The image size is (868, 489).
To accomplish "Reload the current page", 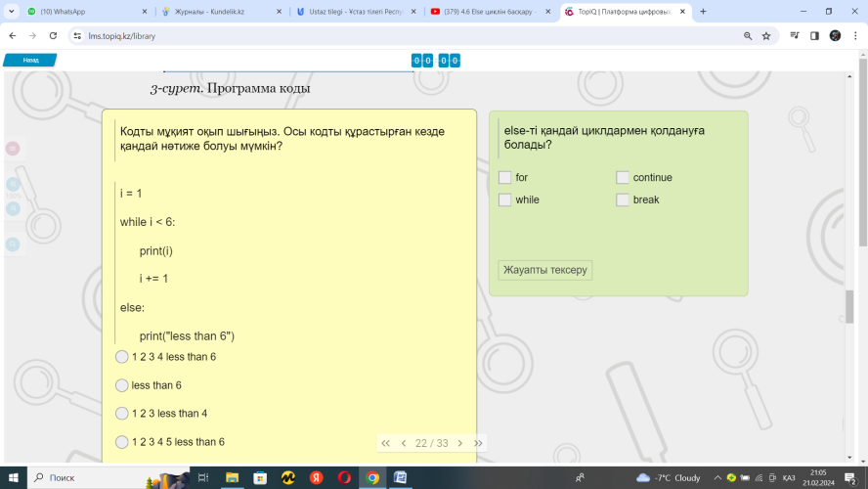I will pyautogui.click(x=53, y=35).
